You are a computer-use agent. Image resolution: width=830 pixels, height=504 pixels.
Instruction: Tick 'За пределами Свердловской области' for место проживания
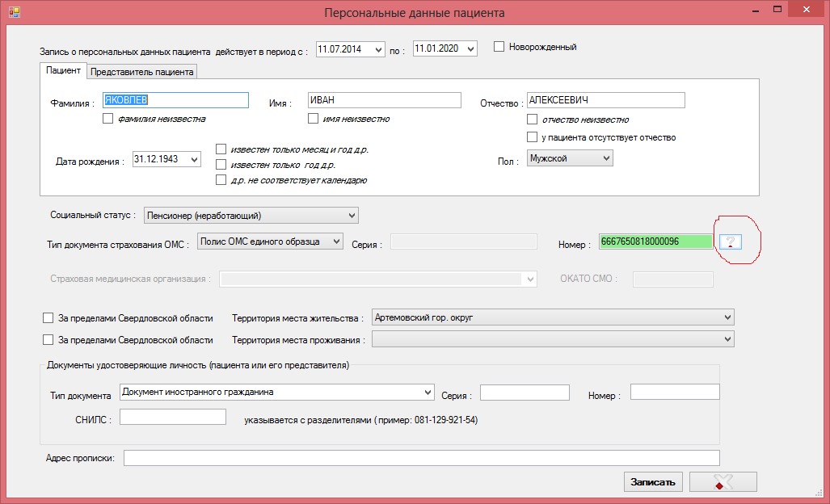48,339
